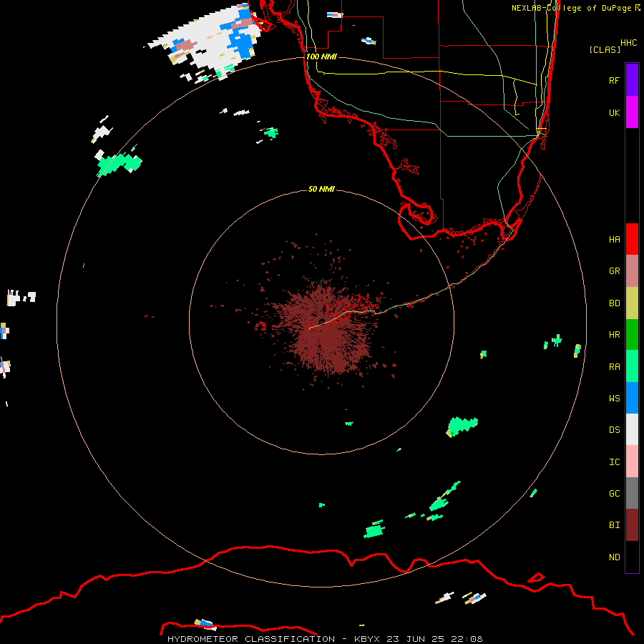
Task: Click the IC legend label
Action: coord(614,462)
